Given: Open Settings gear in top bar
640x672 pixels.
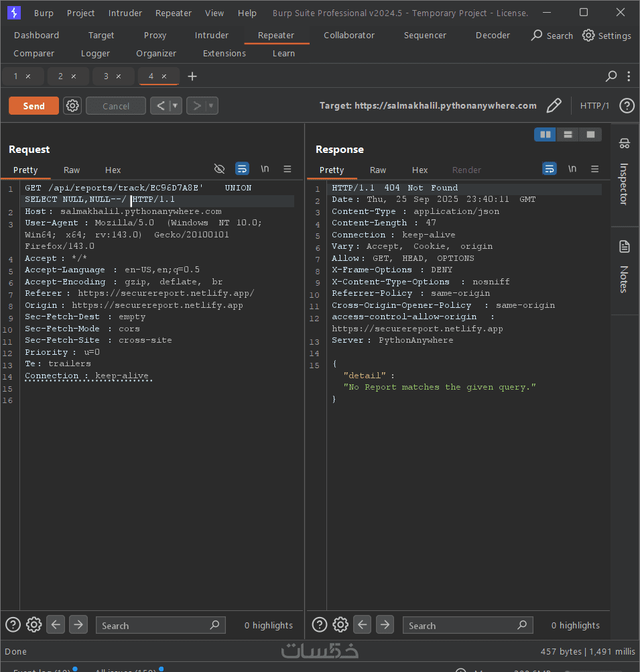Looking at the screenshot, I should pyautogui.click(x=606, y=36).
